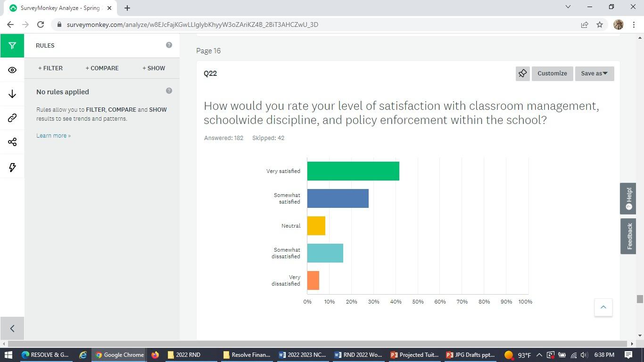
Task: Click the download arrow sidebar icon
Action: click(x=12, y=94)
